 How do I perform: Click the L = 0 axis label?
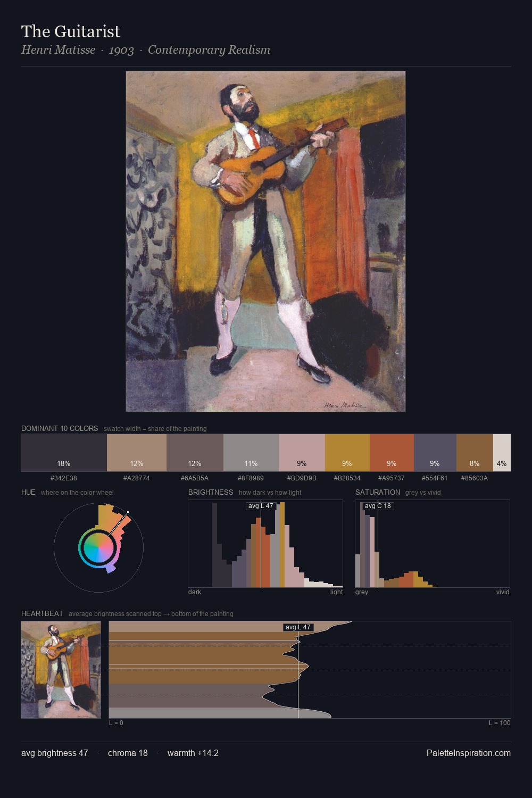pyautogui.click(x=116, y=723)
